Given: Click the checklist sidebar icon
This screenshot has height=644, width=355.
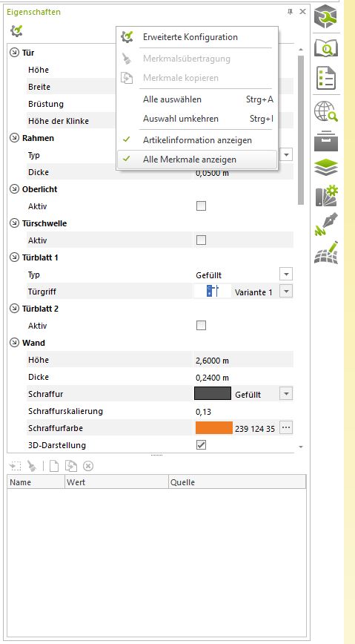Looking at the screenshot, I should (326, 78).
